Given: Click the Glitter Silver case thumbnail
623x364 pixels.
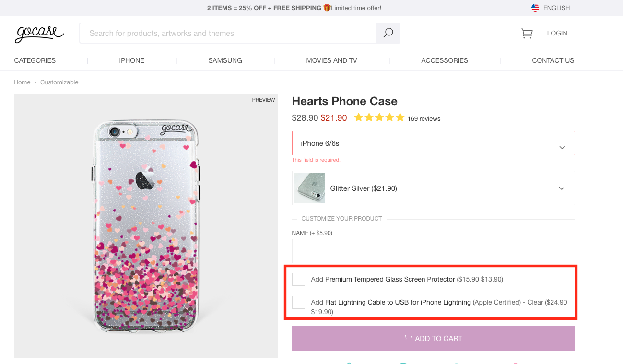Looking at the screenshot, I should 309,188.
